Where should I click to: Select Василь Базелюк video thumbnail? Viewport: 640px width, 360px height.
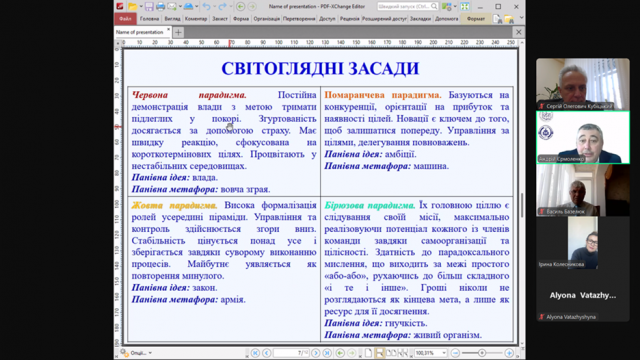pos(583,190)
